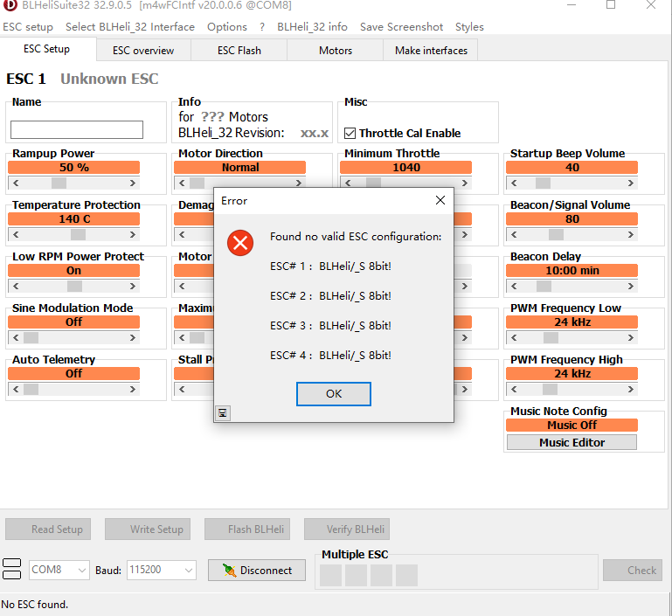The width and height of the screenshot is (672, 616).
Task: Click Beacon/Signal Volume right arrow
Action: click(x=630, y=234)
